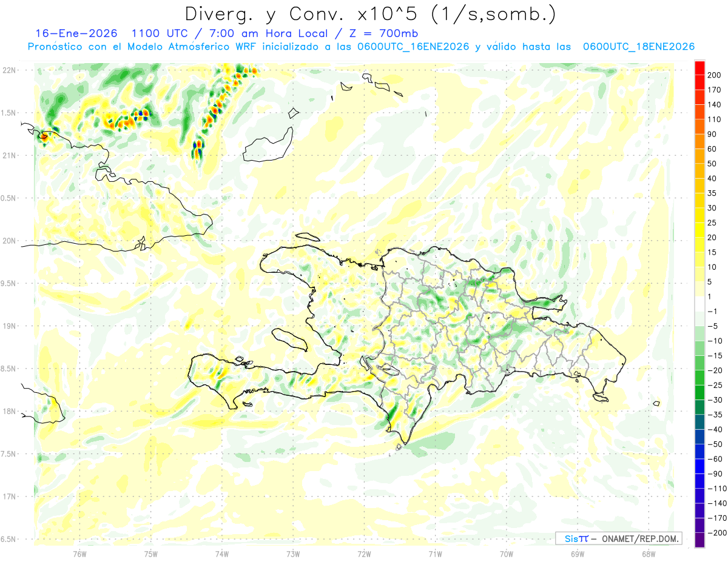Click the positive "10" colorbar value
The width and height of the screenshot is (728, 562).
pyautogui.click(x=713, y=267)
